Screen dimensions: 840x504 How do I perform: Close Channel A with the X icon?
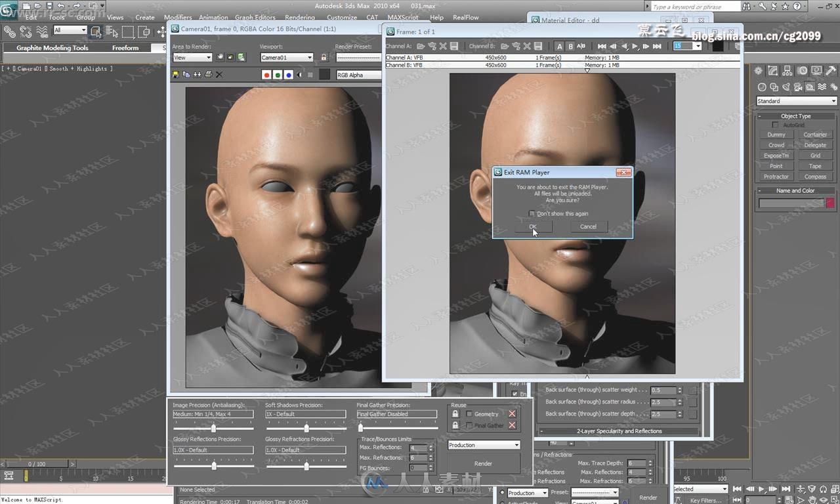(443, 46)
